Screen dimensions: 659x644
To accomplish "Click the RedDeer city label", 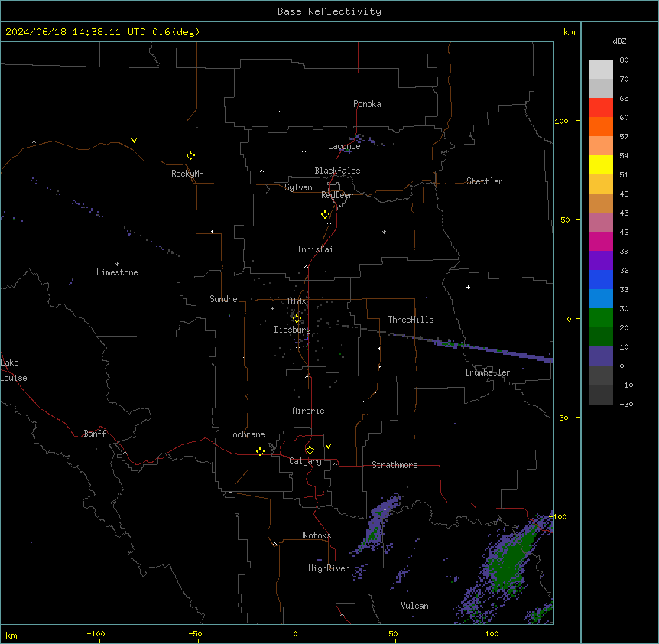I will click(336, 195).
